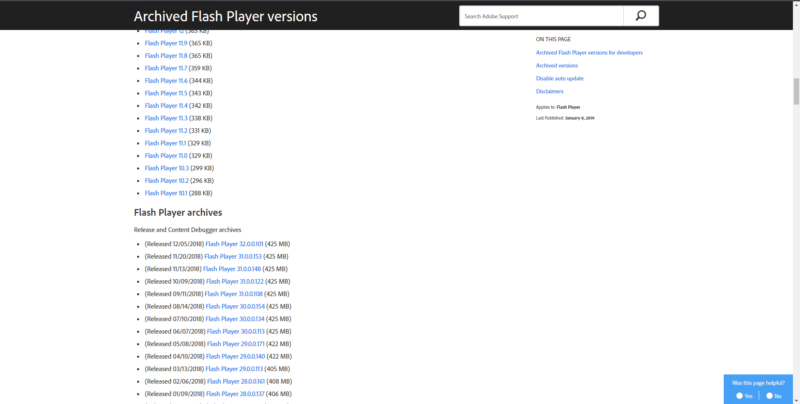Click the Was this page helpful text
This screenshot has height=404, width=800.
758,383
